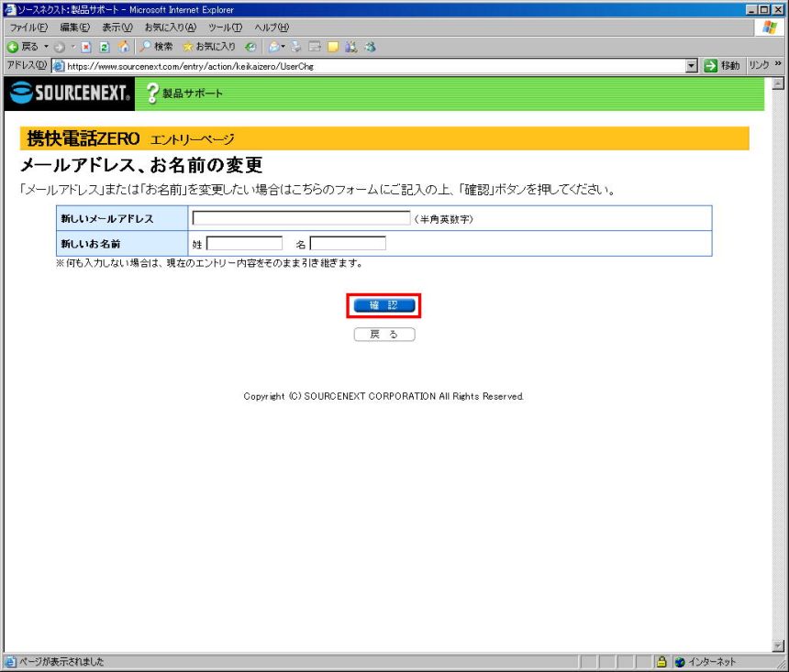Click the blue 確認 confirm button
This screenshot has height=672, width=789.
click(383, 305)
